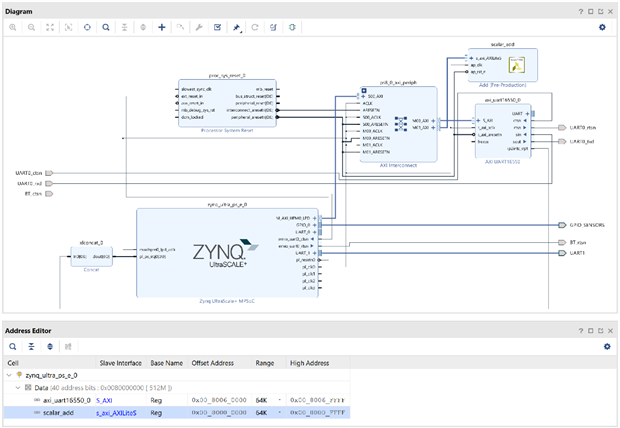Click the Zoom In icon in Diagram toolbar

[13, 27]
